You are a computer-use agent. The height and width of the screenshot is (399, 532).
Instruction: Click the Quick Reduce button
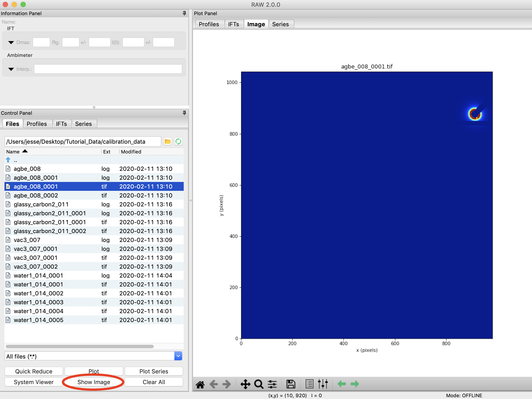pyautogui.click(x=34, y=371)
